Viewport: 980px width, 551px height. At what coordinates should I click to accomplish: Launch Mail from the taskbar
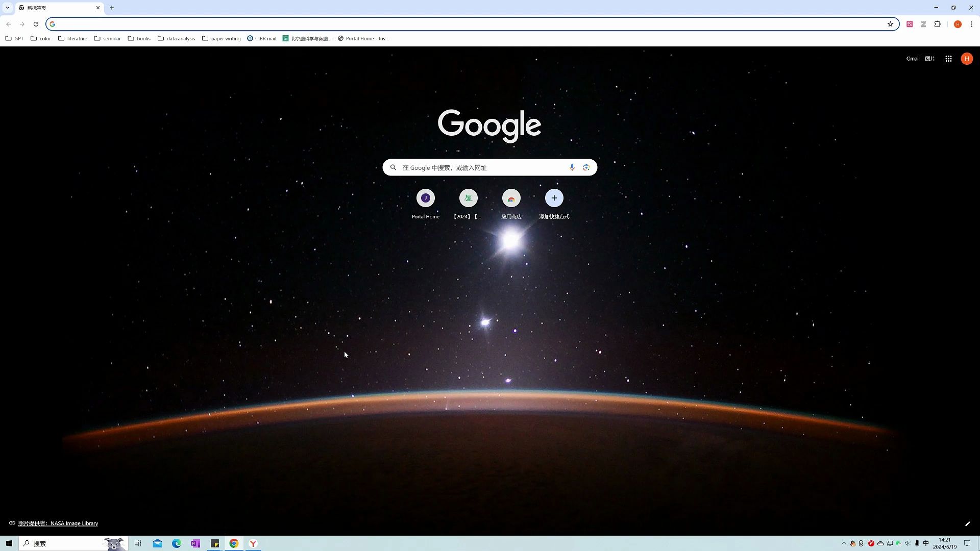click(157, 543)
